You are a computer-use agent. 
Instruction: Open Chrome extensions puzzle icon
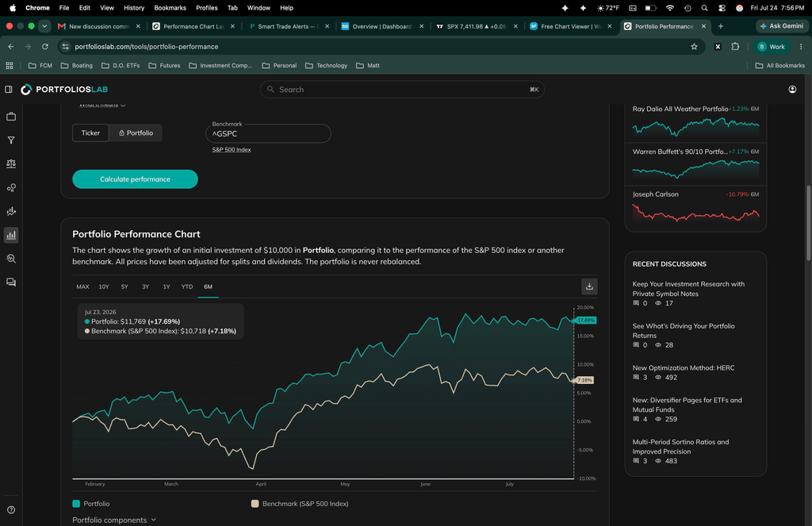click(x=735, y=47)
